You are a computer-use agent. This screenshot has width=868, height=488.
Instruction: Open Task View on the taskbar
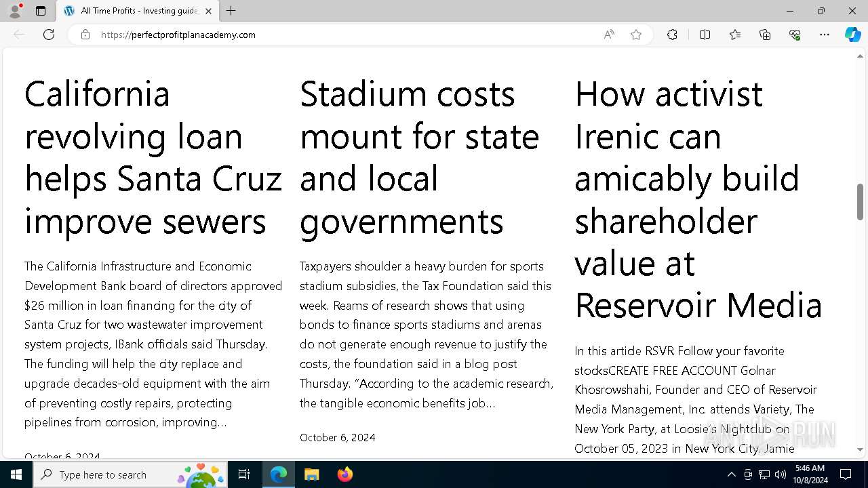[244, 474]
